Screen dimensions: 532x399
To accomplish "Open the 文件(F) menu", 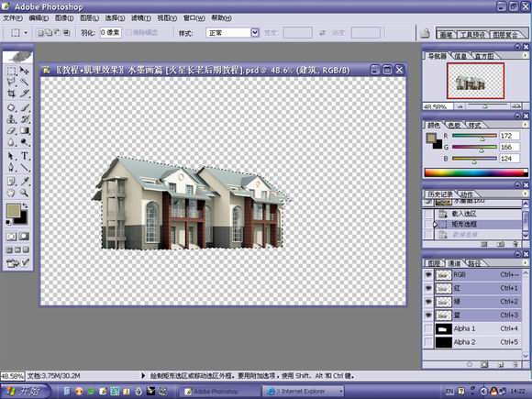I will point(13,18).
